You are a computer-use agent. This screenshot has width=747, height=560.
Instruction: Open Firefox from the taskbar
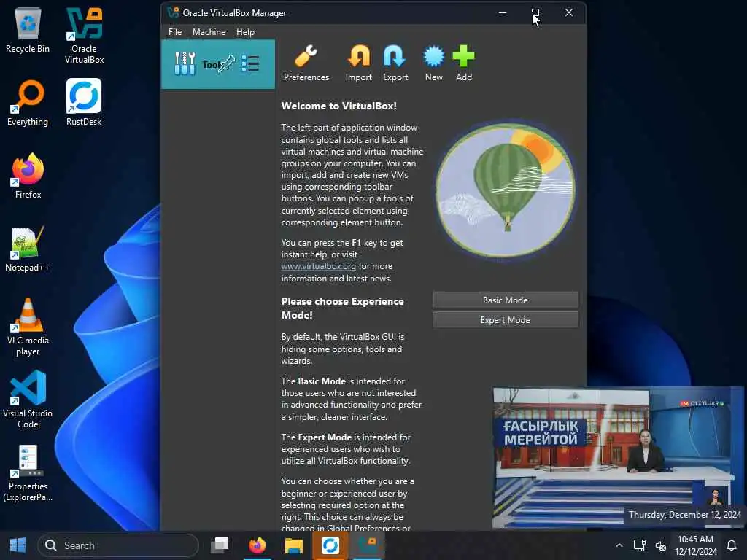point(258,545)
